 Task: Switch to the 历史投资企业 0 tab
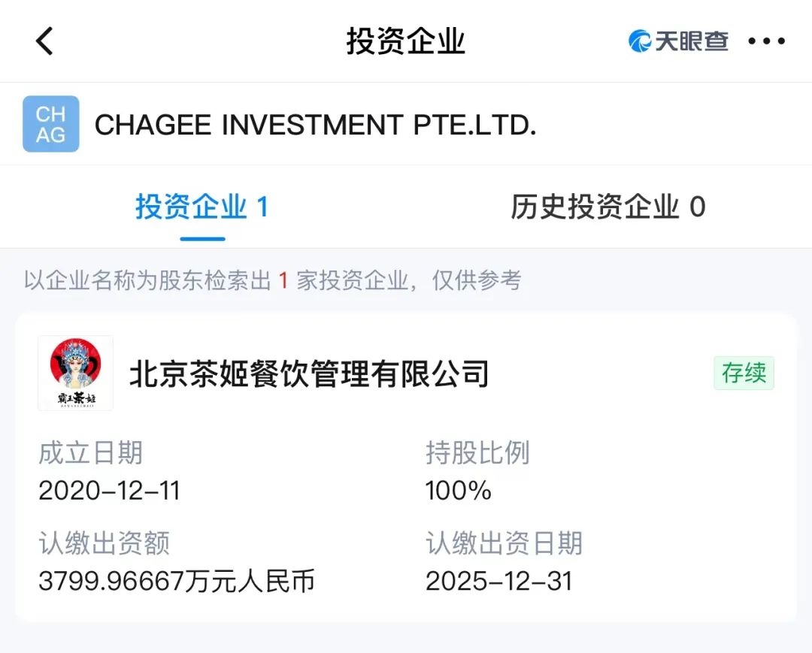(607, 207)
